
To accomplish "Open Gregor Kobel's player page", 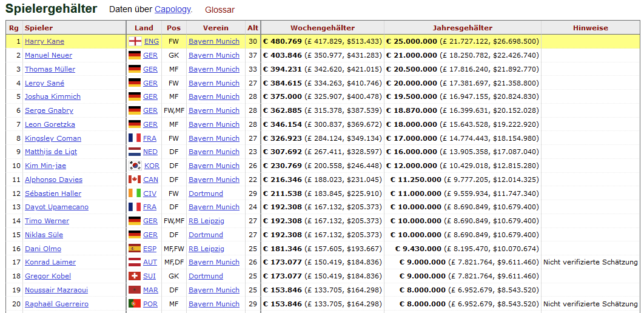I will pos(48,276).
